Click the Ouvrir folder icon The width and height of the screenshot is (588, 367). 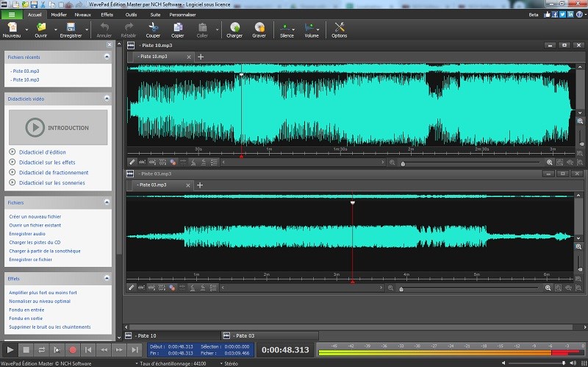[41, 27]
